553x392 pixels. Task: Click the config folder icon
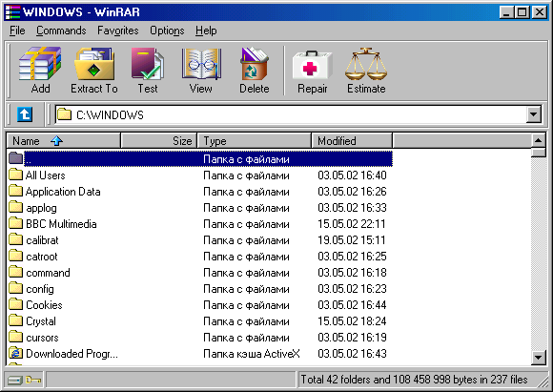pyautogui.click(x=15, y=288)
